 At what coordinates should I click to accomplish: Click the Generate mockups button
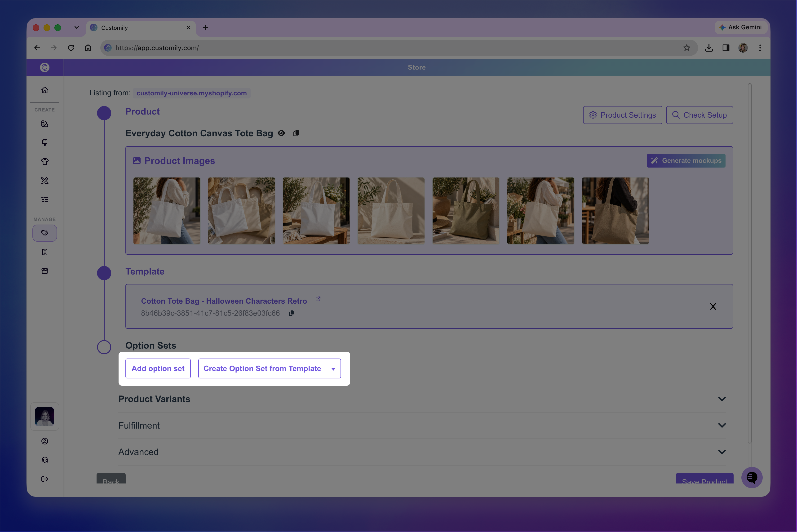[x=686, y=160]
